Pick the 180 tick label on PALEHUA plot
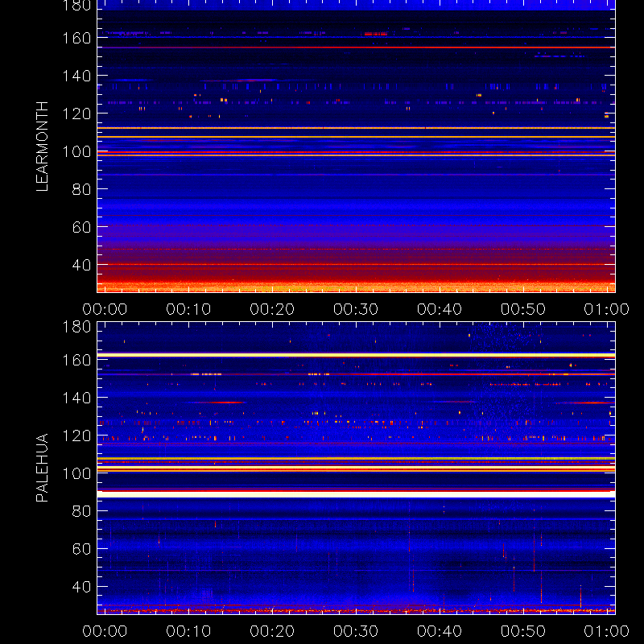The image size is (644, 644). tap(76, 327)
